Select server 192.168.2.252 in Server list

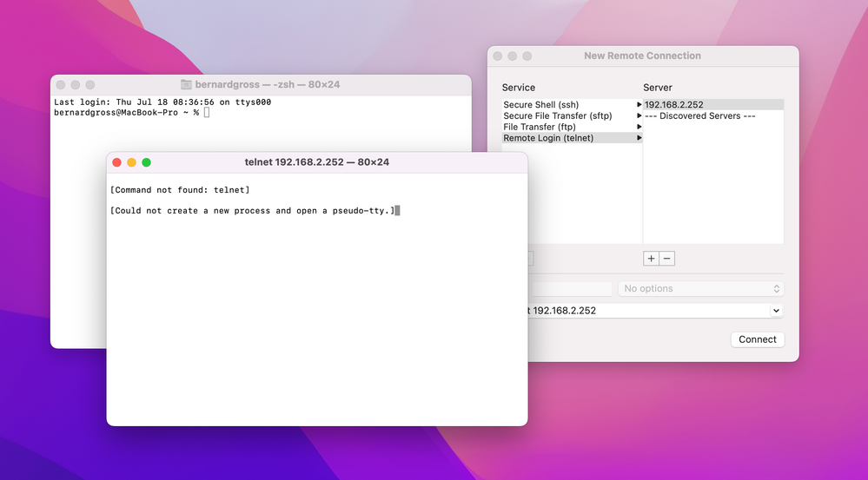[674, 105]
